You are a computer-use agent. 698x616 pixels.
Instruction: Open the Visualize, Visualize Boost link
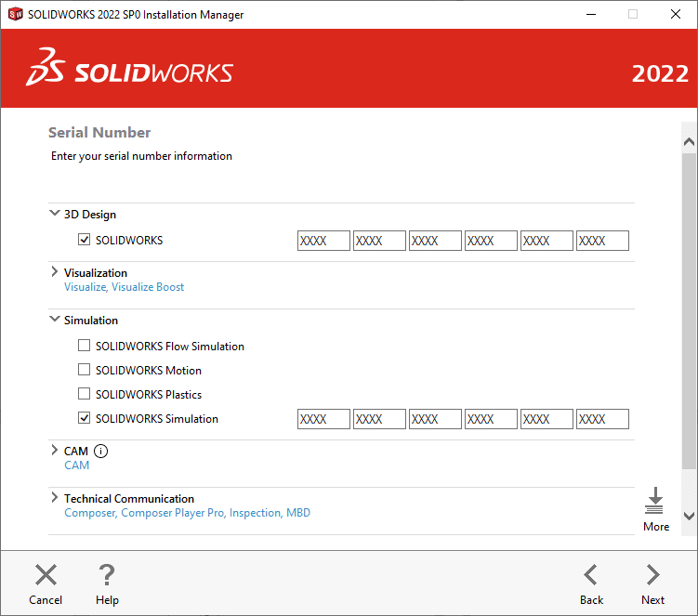[x=124, y=288]
